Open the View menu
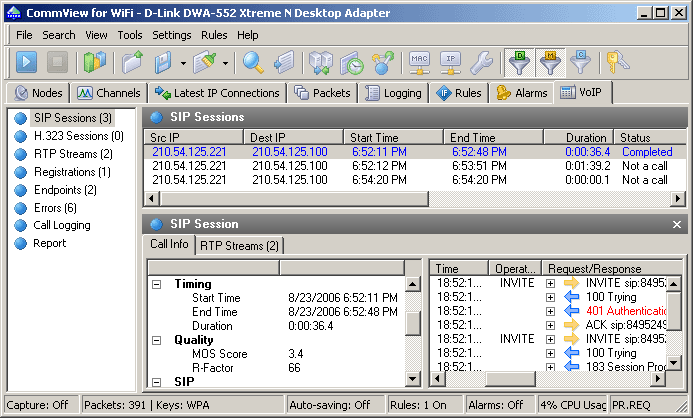 [96, 35]
